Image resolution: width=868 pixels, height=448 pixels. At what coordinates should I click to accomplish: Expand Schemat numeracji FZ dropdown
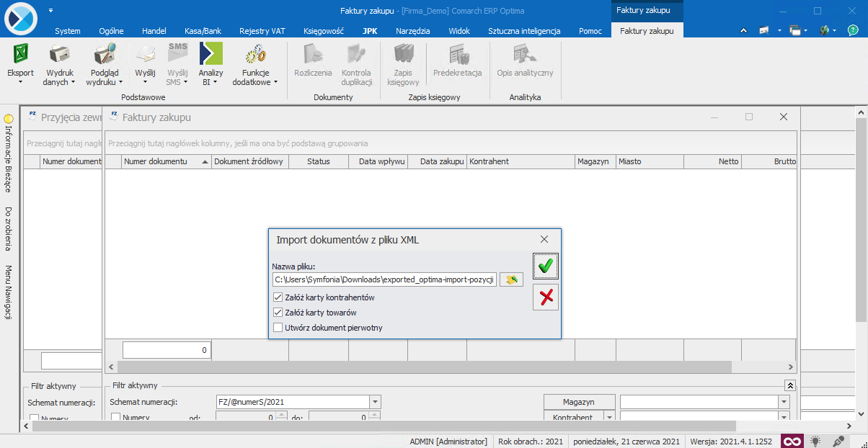(x=375, y=402)
